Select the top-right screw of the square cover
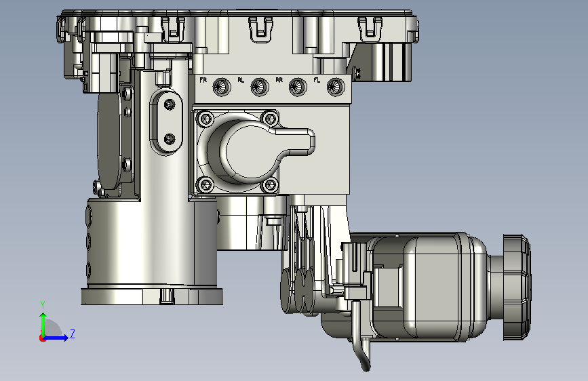This screenshot has height=381, width=588. pos(270,119)
